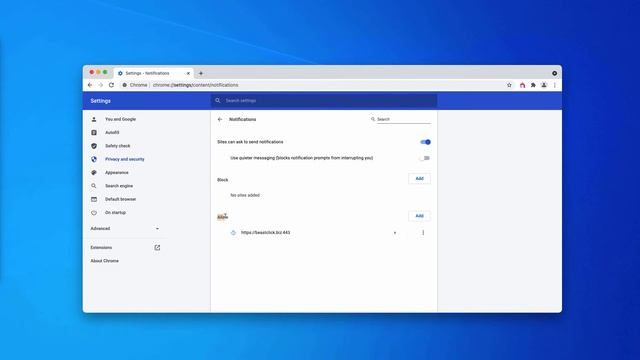Click the On startup power icon
The height and width of the screenshot is (360, 640).
click(94, 213)
